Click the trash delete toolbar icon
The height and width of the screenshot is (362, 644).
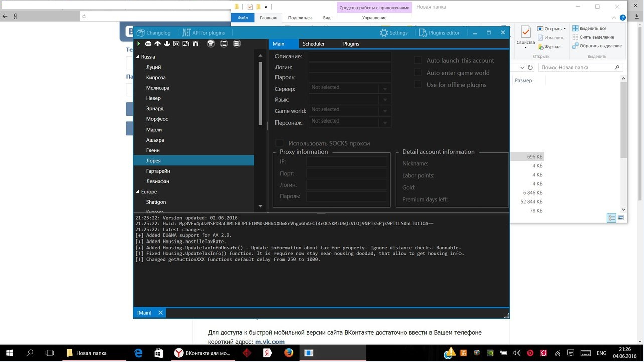click(195, 44)
